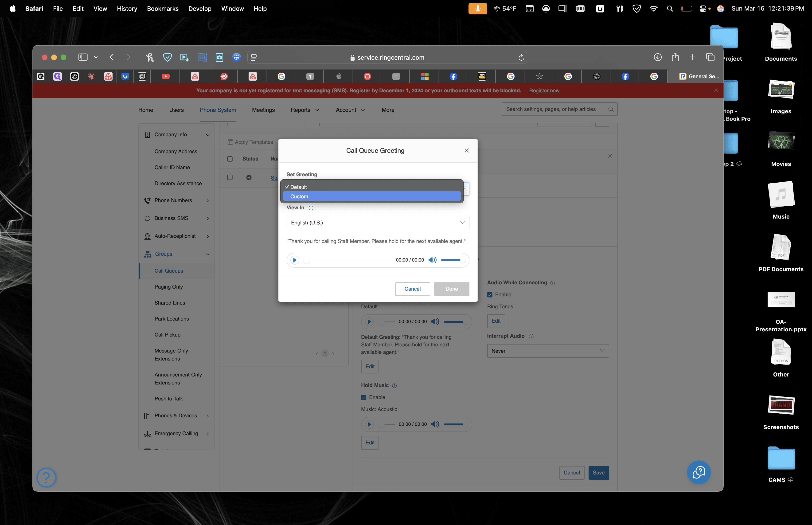Expand Business SMS sidebar section

click(x=177, y=218)
